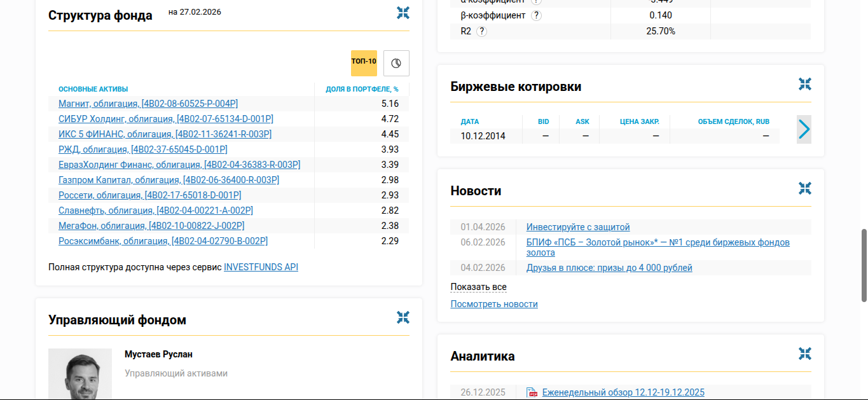Switch to pie chart view icon
This screenshot has height=400, width=868.
click(396, 63)
